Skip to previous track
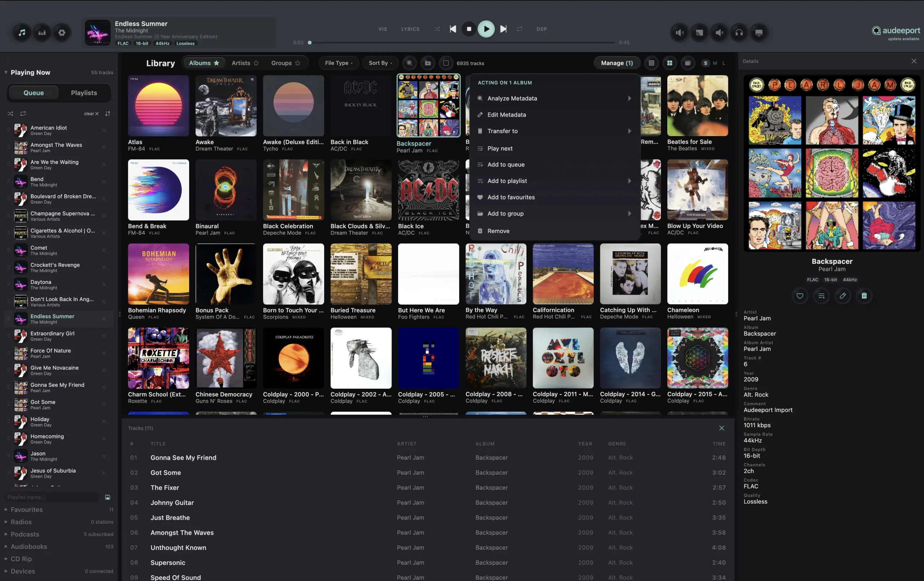The height and width of the screenshot is (581, 924). (453, 29)
